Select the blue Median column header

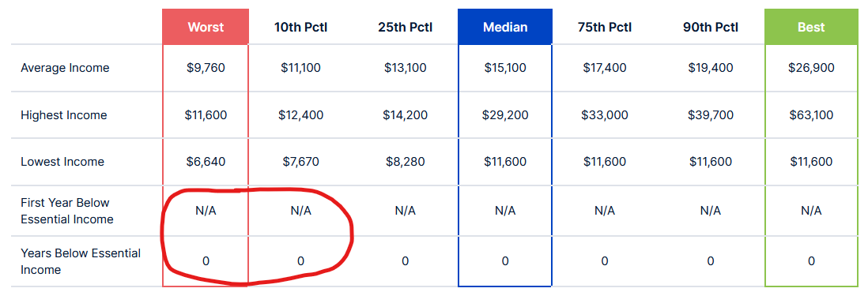(x=505, y=27)
